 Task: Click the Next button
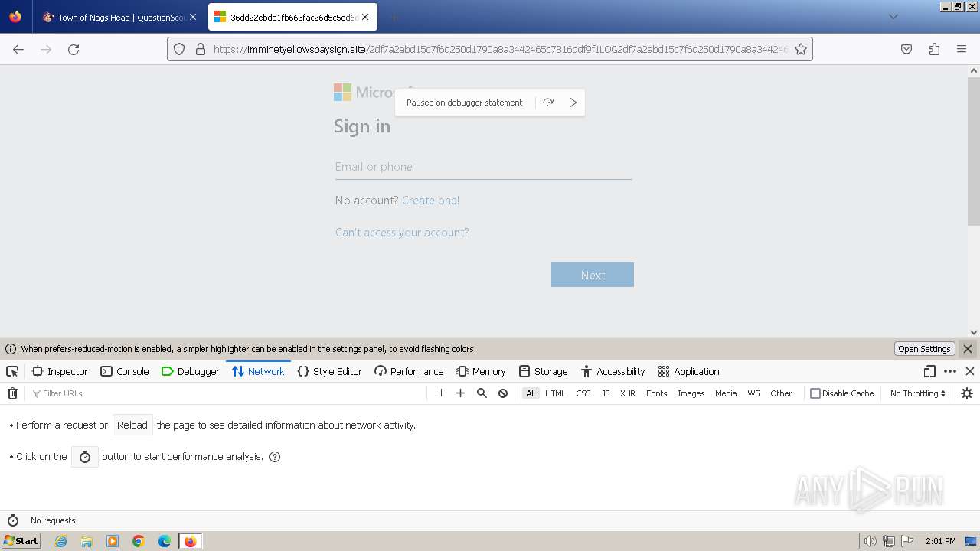pos(593,275)
